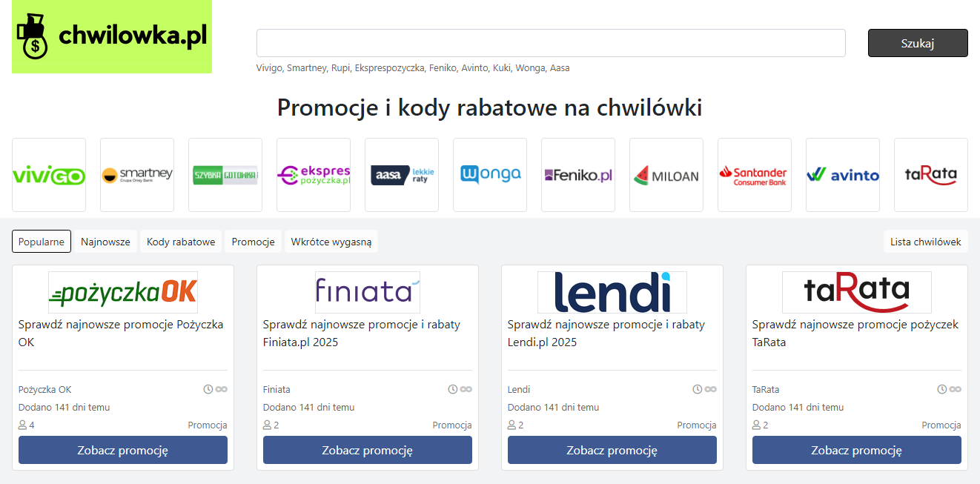Select the Wonga logo tile
The width and height of the screenshot is (980, 484).
click(490, 175)
